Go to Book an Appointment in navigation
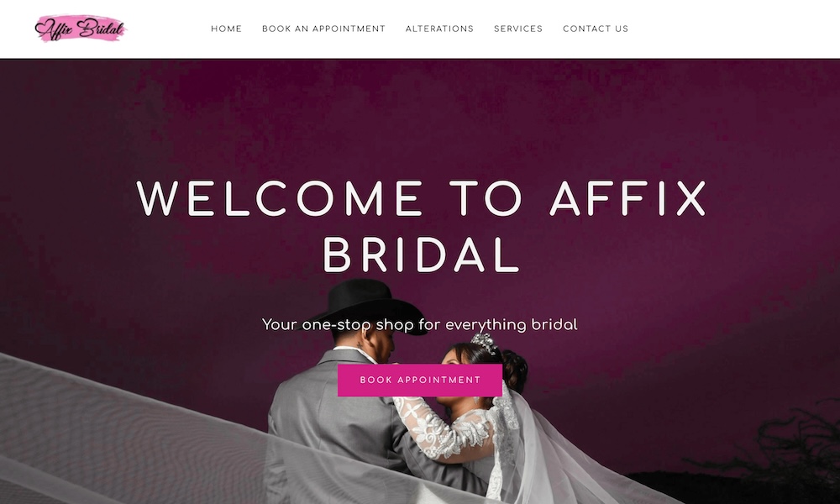 323,29
